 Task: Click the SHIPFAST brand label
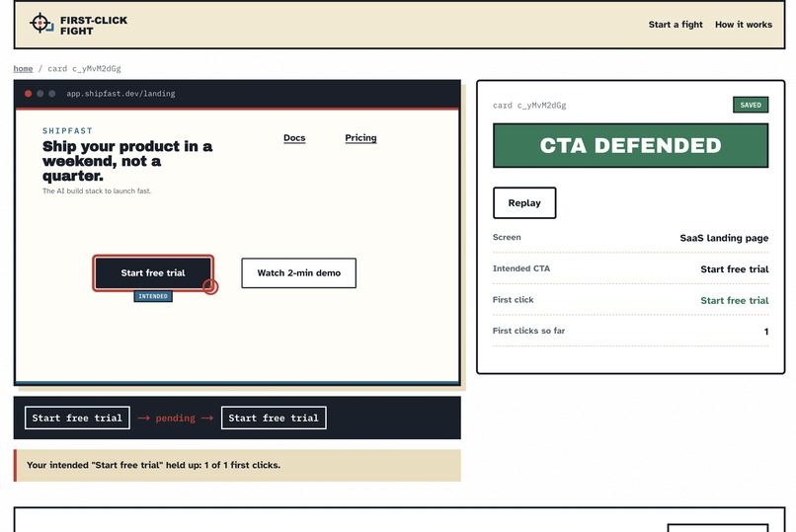[x=67, y=131]
